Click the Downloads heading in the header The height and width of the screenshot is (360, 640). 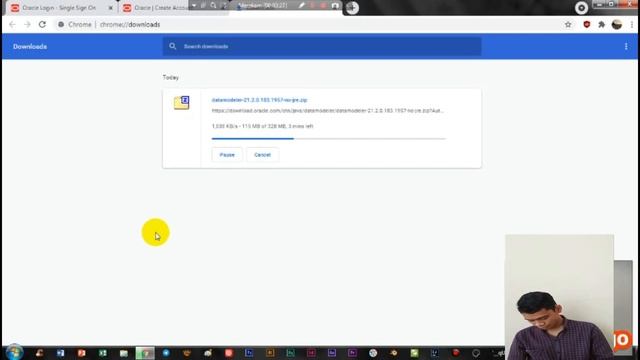pyautogui.click(x=30, y=47)
